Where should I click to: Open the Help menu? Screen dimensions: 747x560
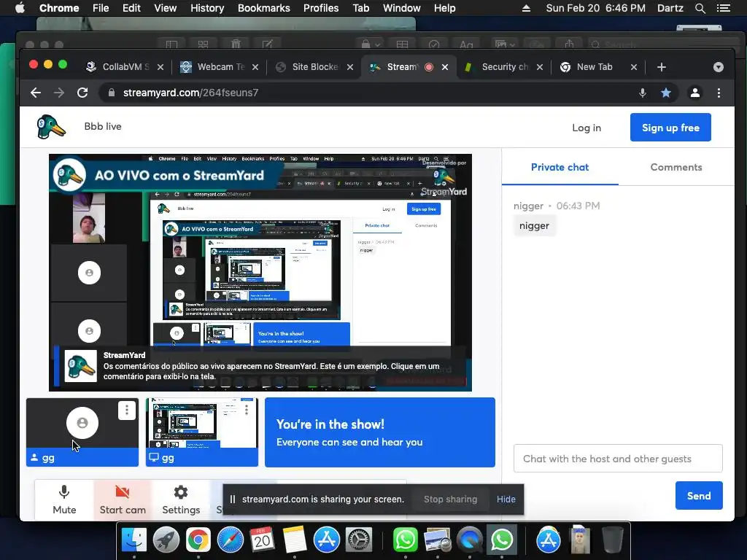(444, 8)
